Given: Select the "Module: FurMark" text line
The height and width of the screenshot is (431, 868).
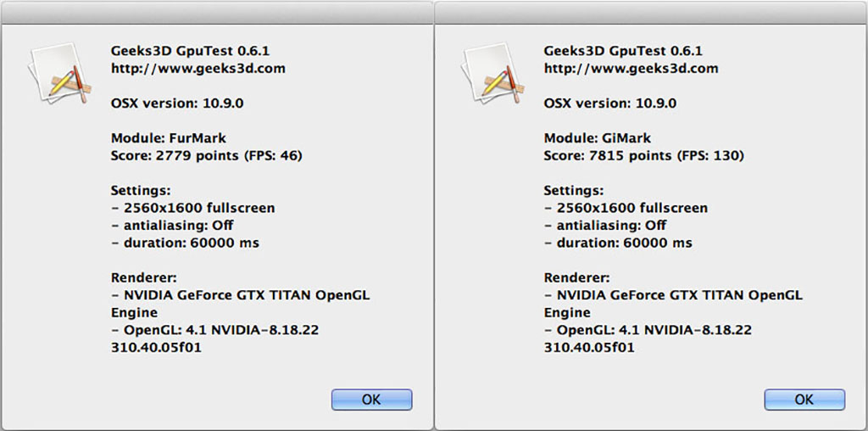Looking at the screenshot, I should (x=169, y=138).
